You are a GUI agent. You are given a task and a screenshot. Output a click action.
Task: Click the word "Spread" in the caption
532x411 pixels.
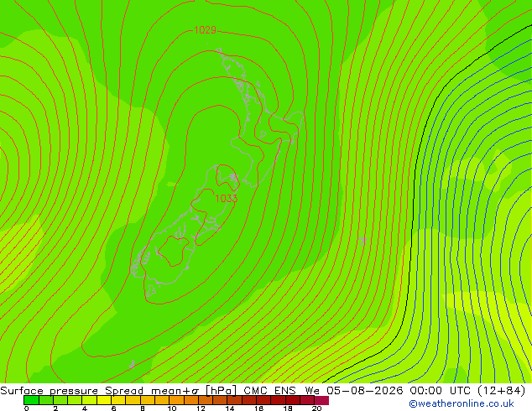click(x=124, y=391)
